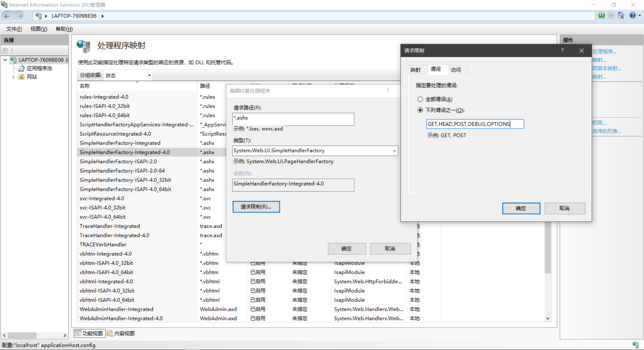Click the Content View icon at bottom
The height and width of the screenshot is (350, 644).
(x=110, y=333)
